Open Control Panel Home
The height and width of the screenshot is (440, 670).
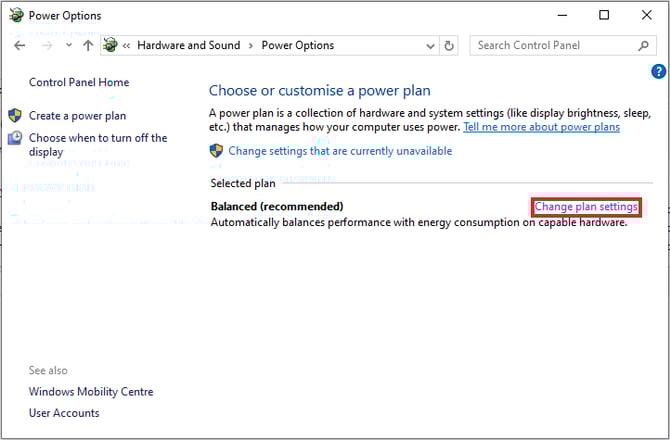pos(79,82)
